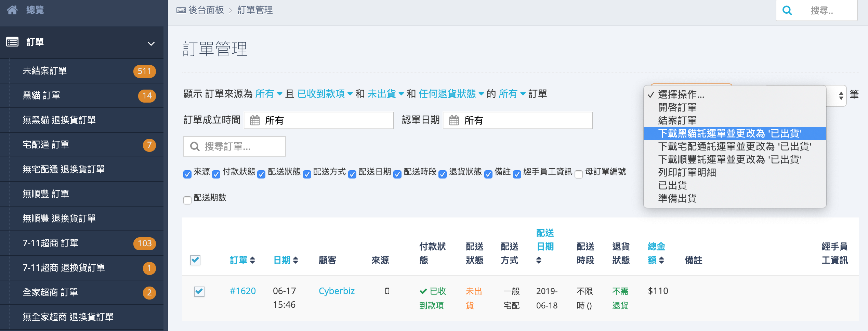Click magnifier icon in 搜尋訂單 box
The height and width of the screenshot is (331, 868).
click(x=195, y=147)
